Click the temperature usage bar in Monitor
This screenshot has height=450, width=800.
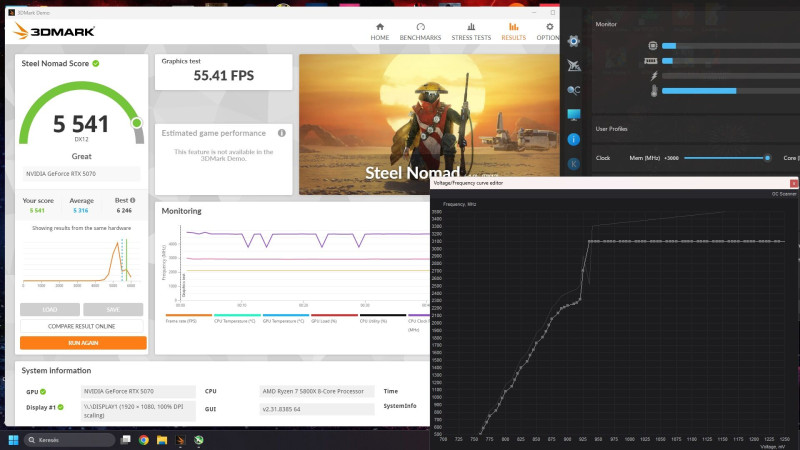click(x=731, y=91)
